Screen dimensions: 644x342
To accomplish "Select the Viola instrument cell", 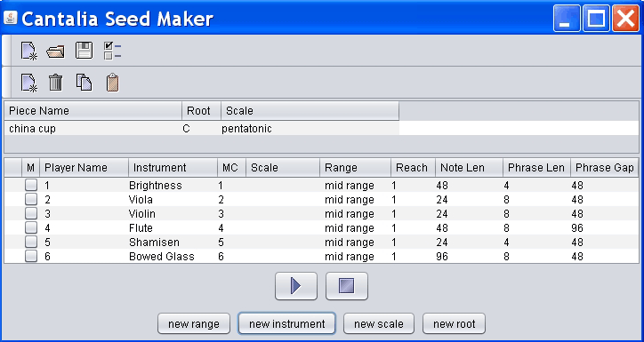I will click(173, 200).
